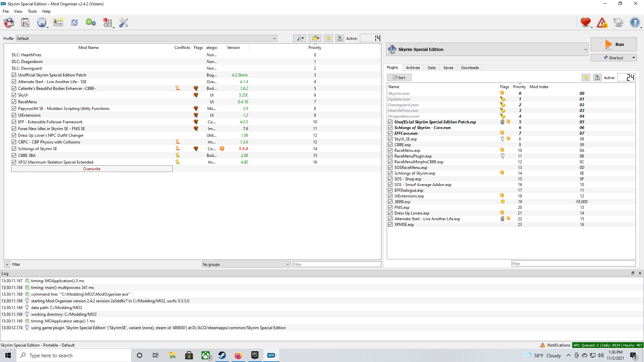
Task: Sort mods by Priority column header
Action: click(x=315, y=48)
